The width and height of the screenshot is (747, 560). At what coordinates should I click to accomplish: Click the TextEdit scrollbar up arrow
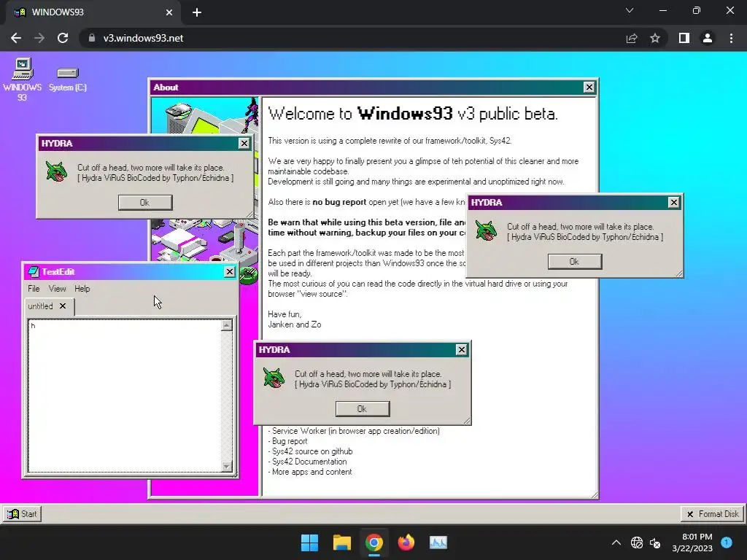pyautogui.click(x=227, y=325)
